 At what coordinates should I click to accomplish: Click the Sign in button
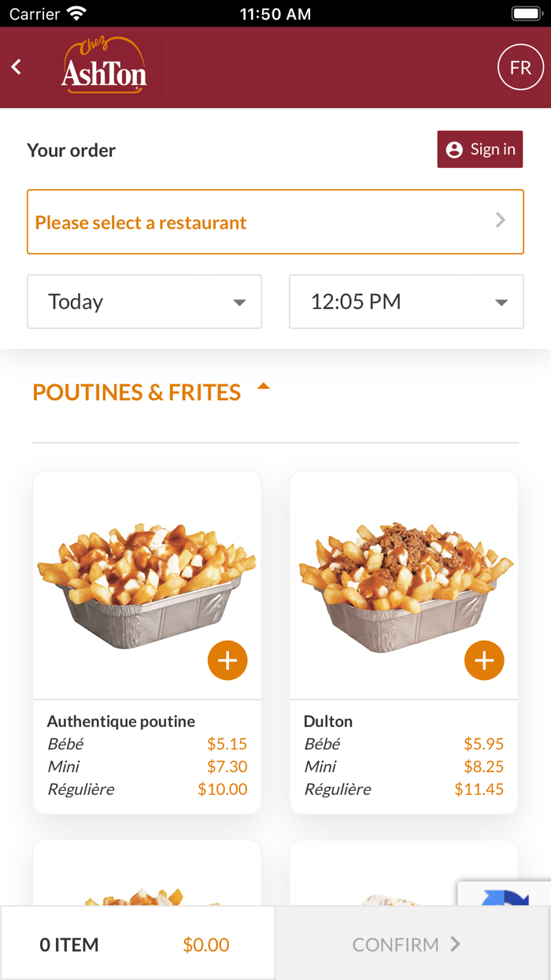tap(480, 150)
